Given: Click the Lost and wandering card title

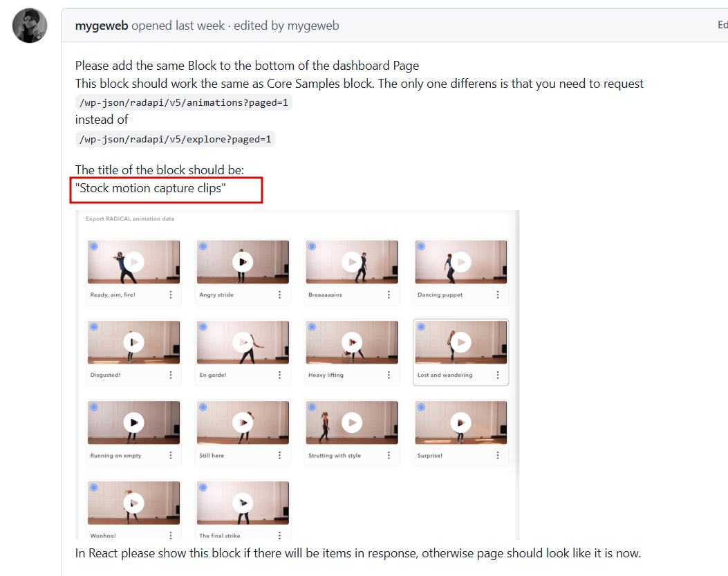Looking at the screenshot, I should (x=445, y=375).
